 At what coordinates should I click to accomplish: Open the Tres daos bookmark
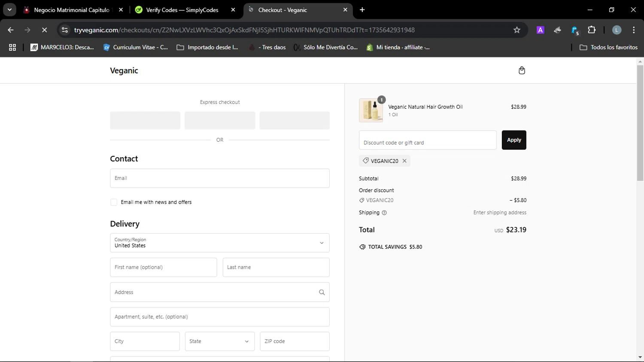[x=267, y=47]
